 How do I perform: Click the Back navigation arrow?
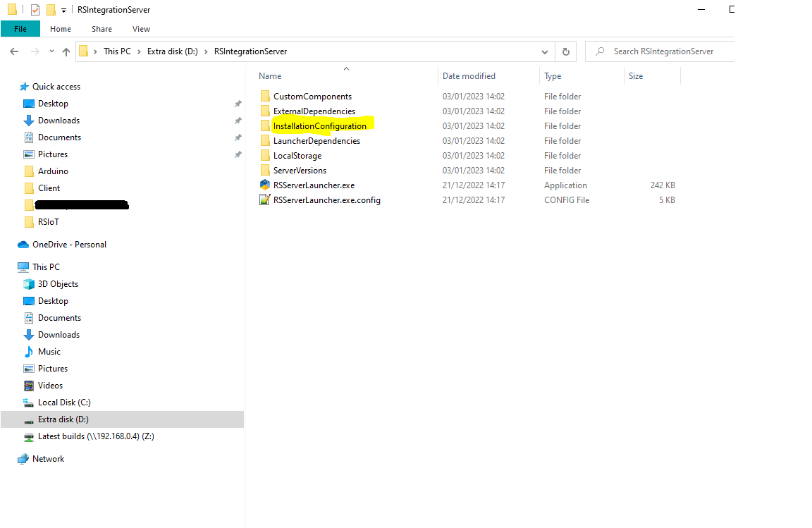pos(14,51)
